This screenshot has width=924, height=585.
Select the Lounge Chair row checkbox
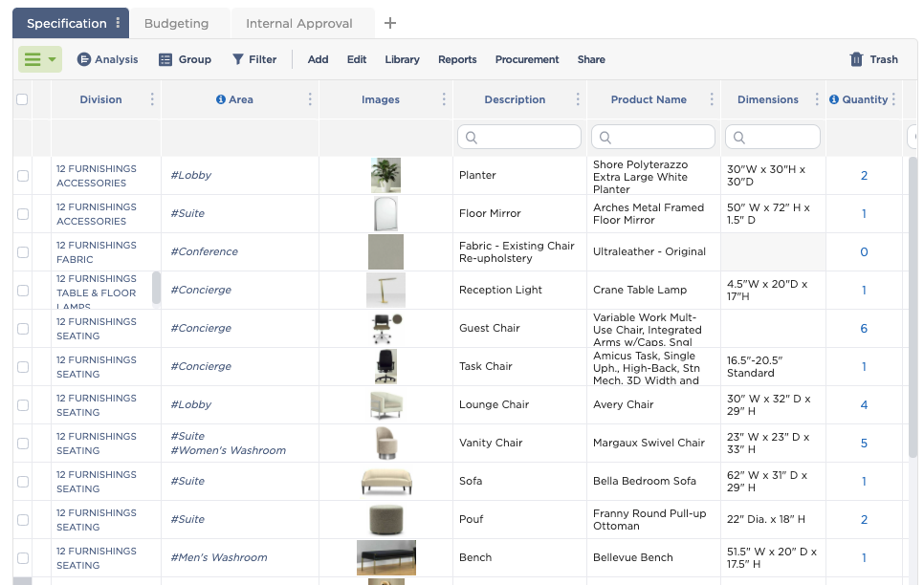(23, 405)
